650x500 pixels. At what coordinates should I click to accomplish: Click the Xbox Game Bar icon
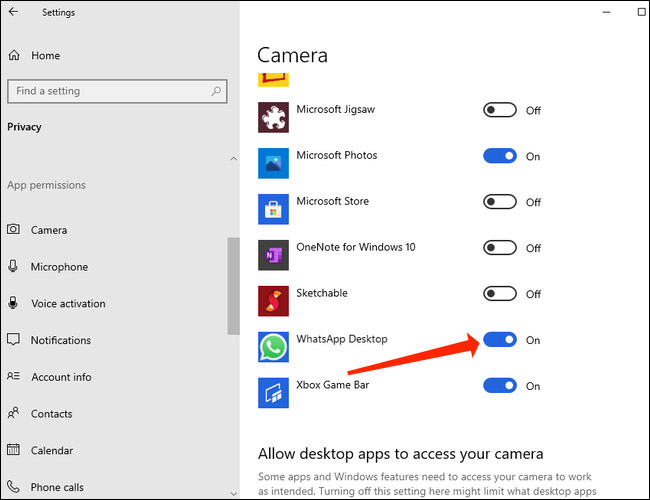[x=273, y=393]
